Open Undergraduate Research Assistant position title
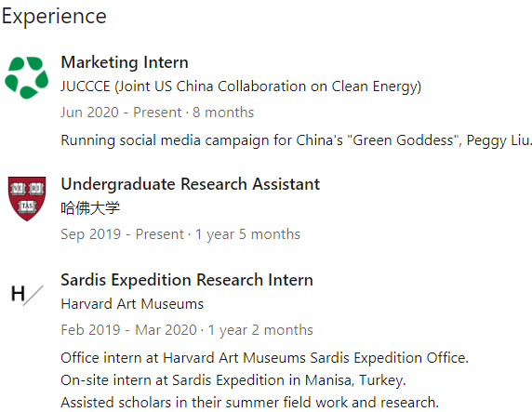Screen dimensions: 532x412 [191, 184]
